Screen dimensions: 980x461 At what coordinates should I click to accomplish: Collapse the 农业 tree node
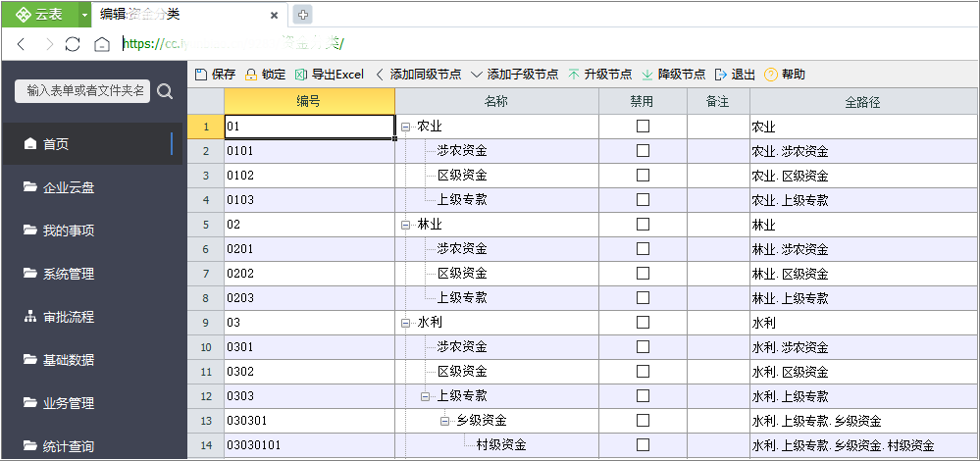click(405, 127)
